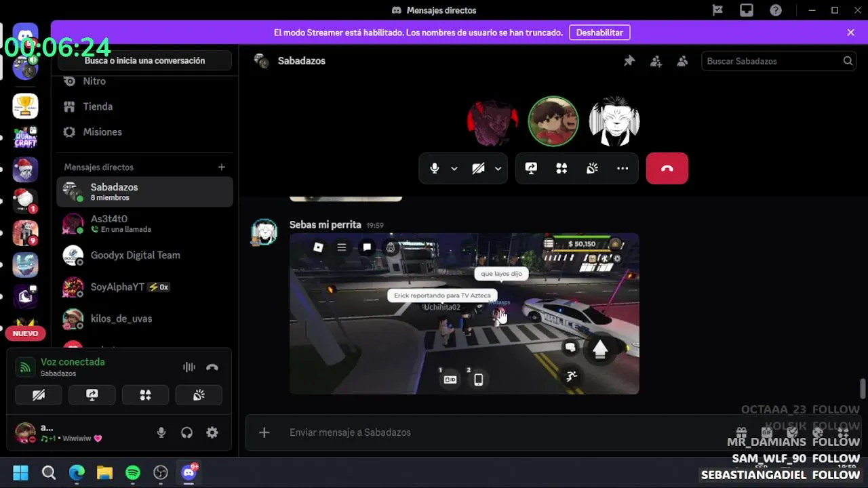The width and height of the screenshot is (868, 488).
Task: Click the chat scrollbar thumb
Action: tap(863, 389)
